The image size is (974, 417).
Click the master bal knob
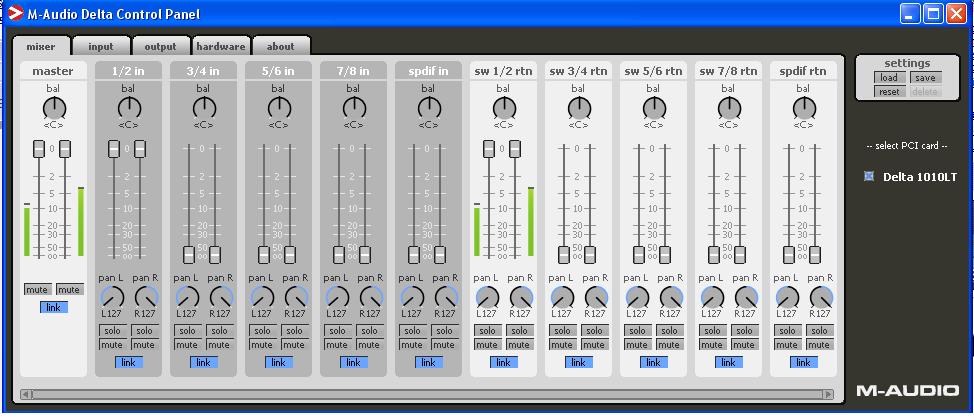coord(55,109)
